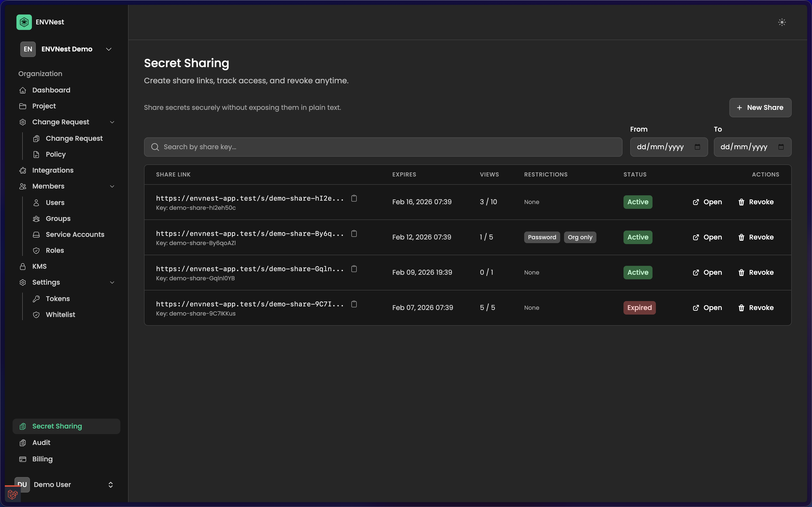Copy the demo-share-hI2e share link
Viewport: 812px width, 507px height.
coord(354,198)
